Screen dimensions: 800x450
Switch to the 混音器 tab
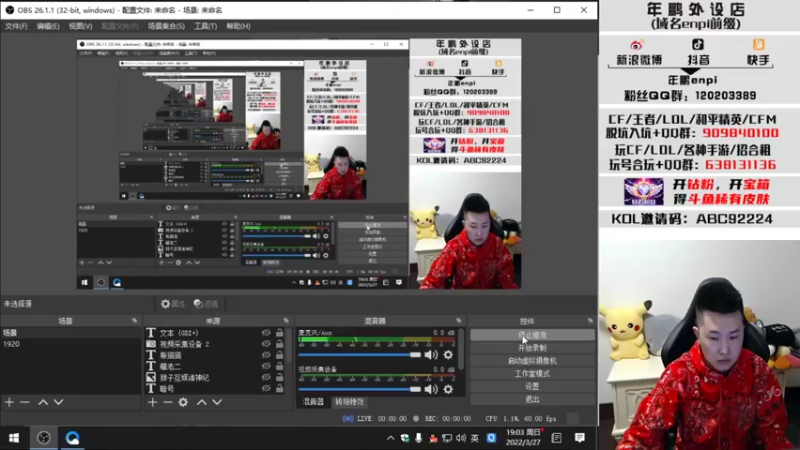[x=313, y=402]
